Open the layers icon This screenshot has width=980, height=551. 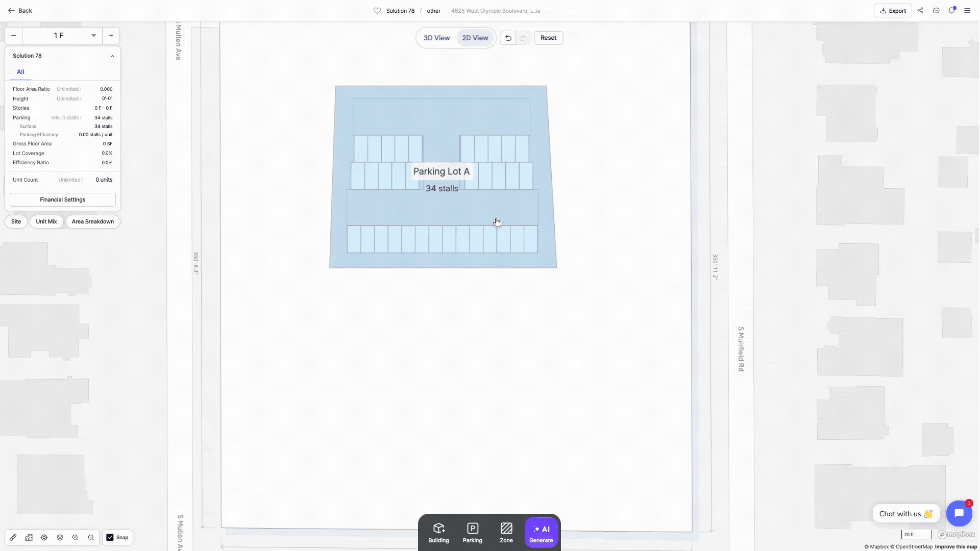[x=60, y=537]
